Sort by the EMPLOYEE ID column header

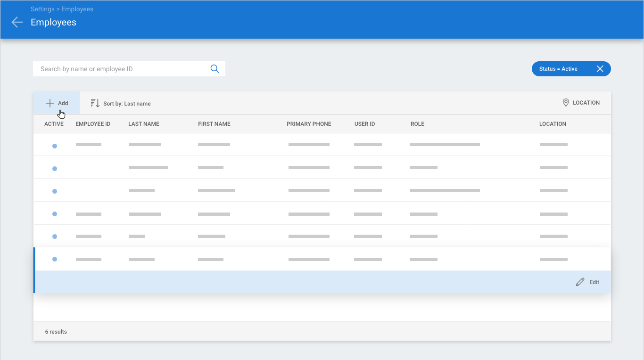click(x=93, y=124)
